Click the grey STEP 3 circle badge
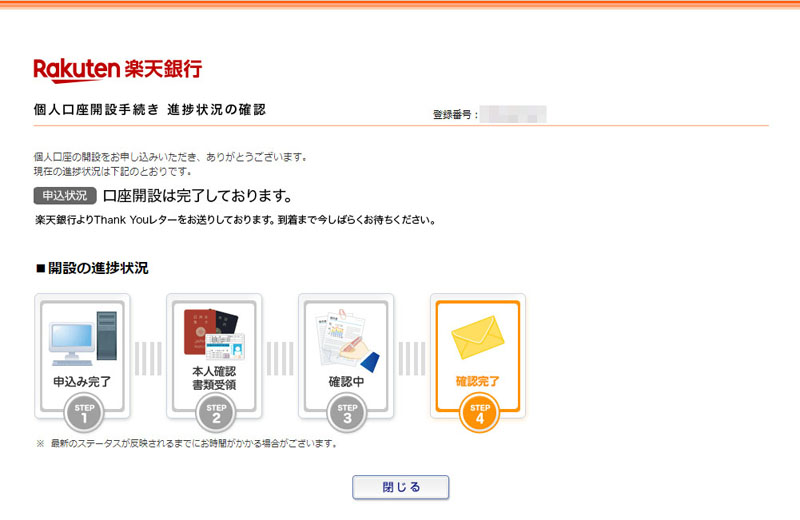Screen dimensions: 800x520 346,412
